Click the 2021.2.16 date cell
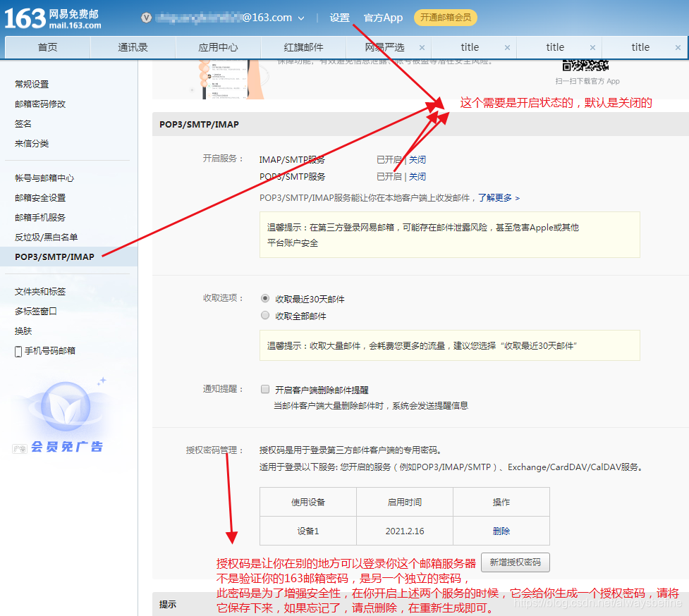Image resolution: width=689 pixels, height=616 pixels. (405, 531)
